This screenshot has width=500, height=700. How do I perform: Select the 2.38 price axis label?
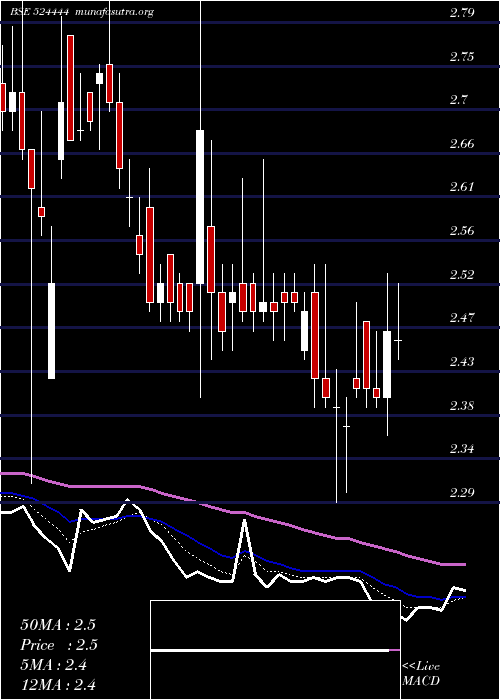point(462,405)
